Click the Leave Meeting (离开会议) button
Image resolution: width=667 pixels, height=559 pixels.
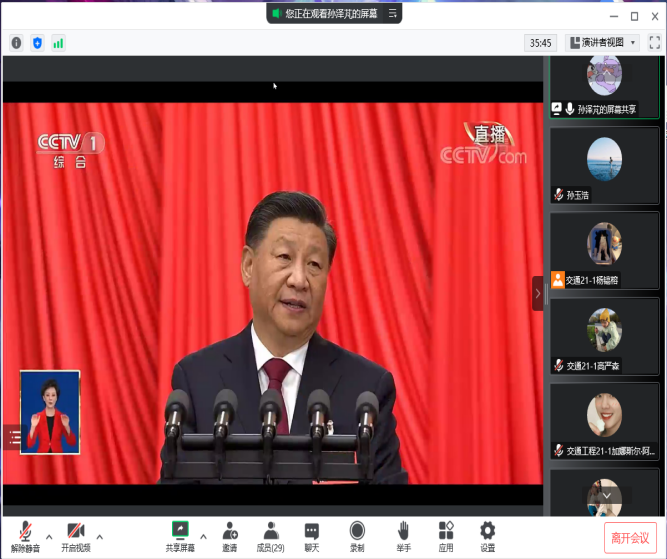click(631, 536)
